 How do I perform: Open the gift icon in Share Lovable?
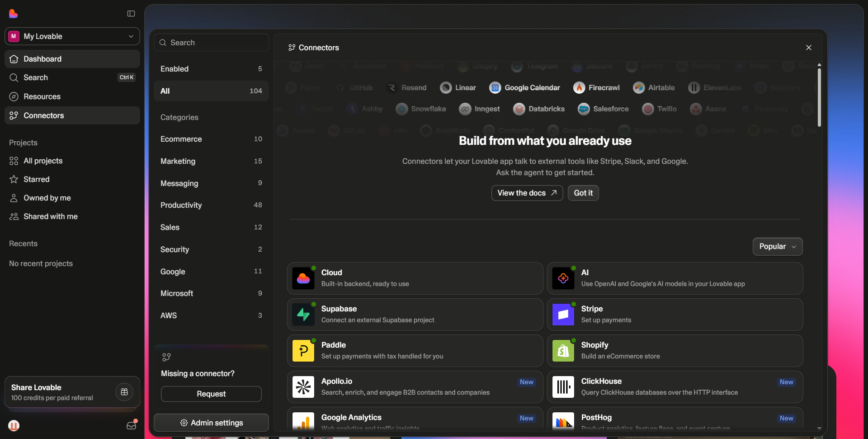[124, 392]
